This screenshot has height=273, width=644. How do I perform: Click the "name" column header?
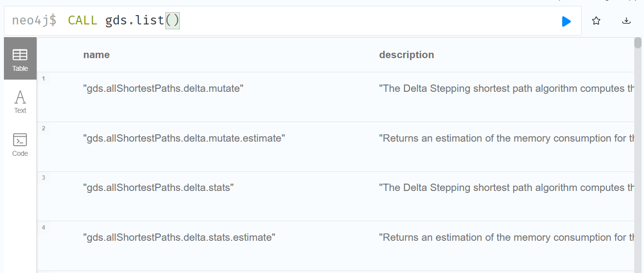point(97,55)
